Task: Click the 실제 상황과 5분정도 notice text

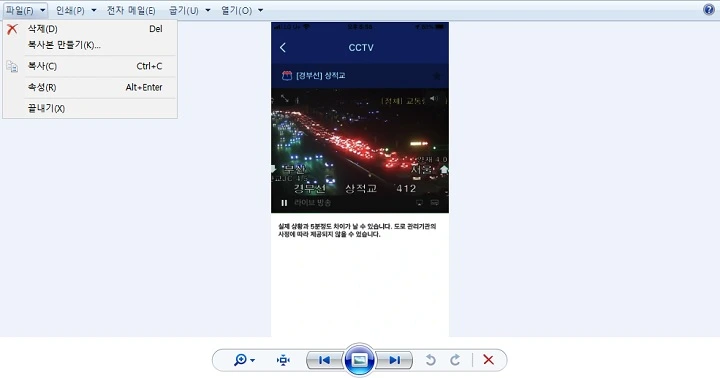Action: [x=357, y=230]
